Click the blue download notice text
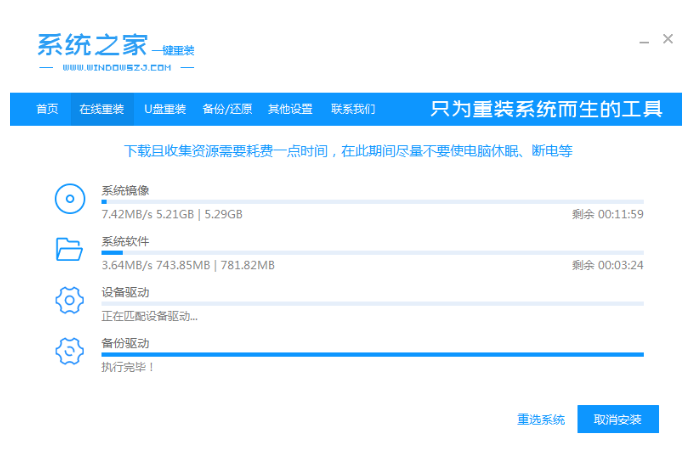The height and width of the screenshot is (452, 688). pos(348,151)
